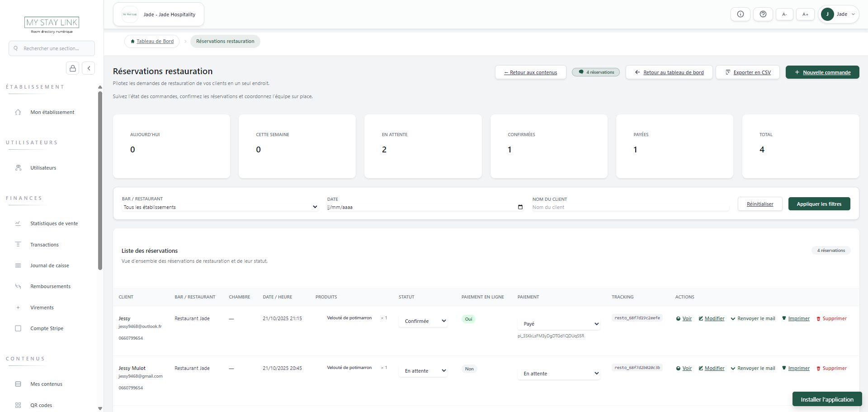Select the Réservations restauration breadcrumb
The height and width of the screenshot is (412, 868).
225,41
